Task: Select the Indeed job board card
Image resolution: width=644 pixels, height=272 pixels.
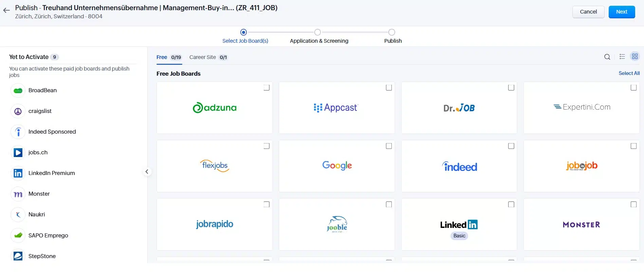Action: [x=459, y=166]
